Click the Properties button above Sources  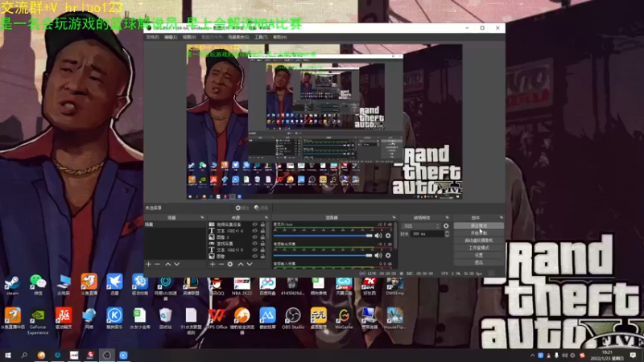pyautogui.click(x=242, y=208)
